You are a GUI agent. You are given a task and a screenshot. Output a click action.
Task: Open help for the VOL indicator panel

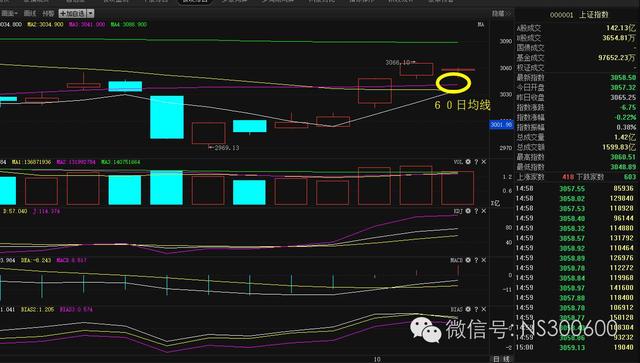coord(476,162)
